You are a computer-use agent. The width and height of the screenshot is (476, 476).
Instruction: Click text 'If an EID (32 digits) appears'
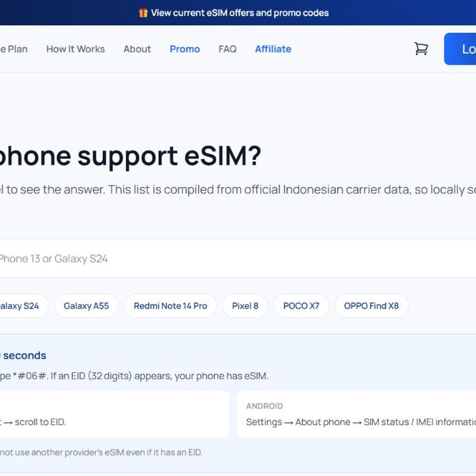pyautogui.click(x=111, y=376)
